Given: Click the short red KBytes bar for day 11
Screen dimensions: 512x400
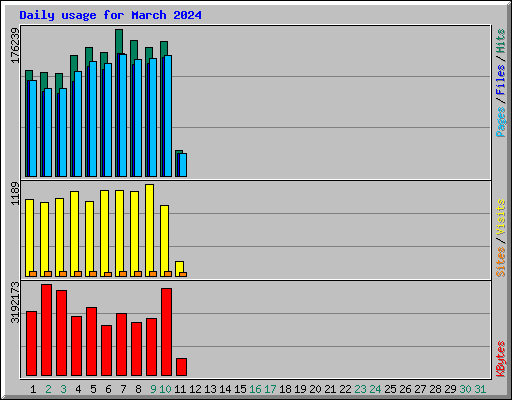Looking at the screenshot, I should click(182, 367).
